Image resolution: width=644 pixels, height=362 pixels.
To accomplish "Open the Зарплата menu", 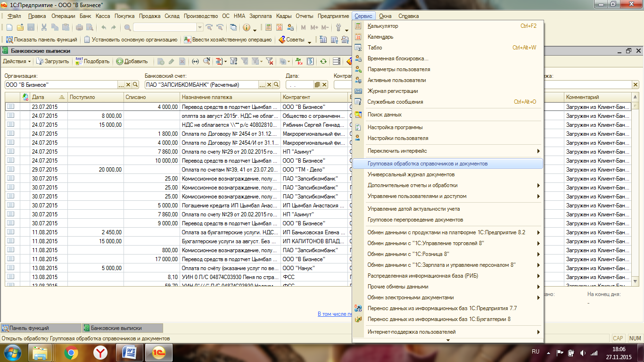I will coord(260,16).
